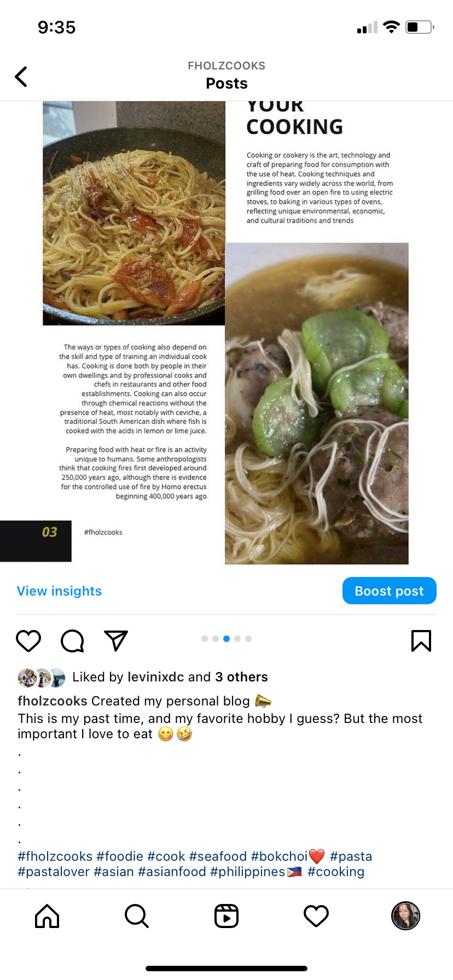
Task: Tap the liker avatars cluster
Action: click(42, 678)
